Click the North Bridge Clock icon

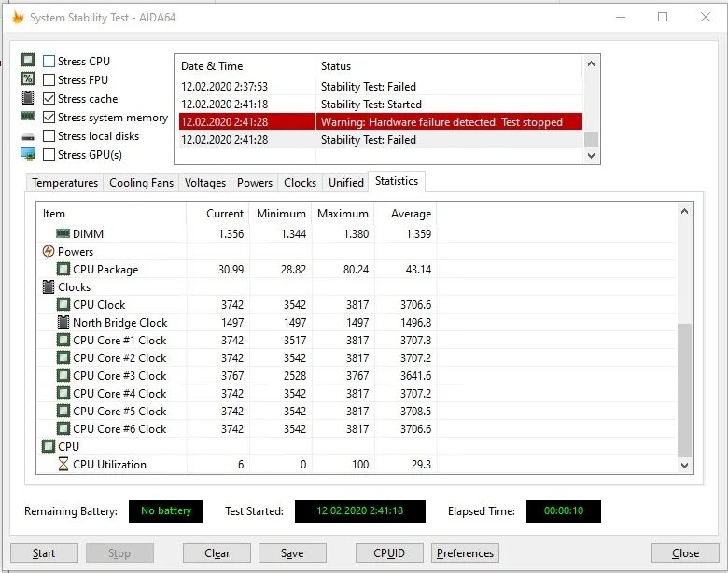coord(63,322)
